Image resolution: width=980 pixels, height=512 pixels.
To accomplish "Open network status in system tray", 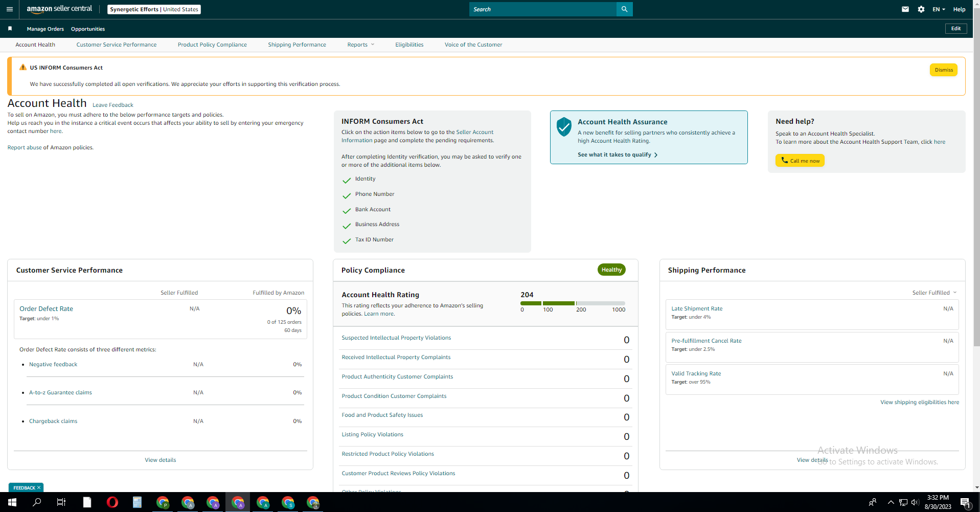I will click(x=903, y=502).
